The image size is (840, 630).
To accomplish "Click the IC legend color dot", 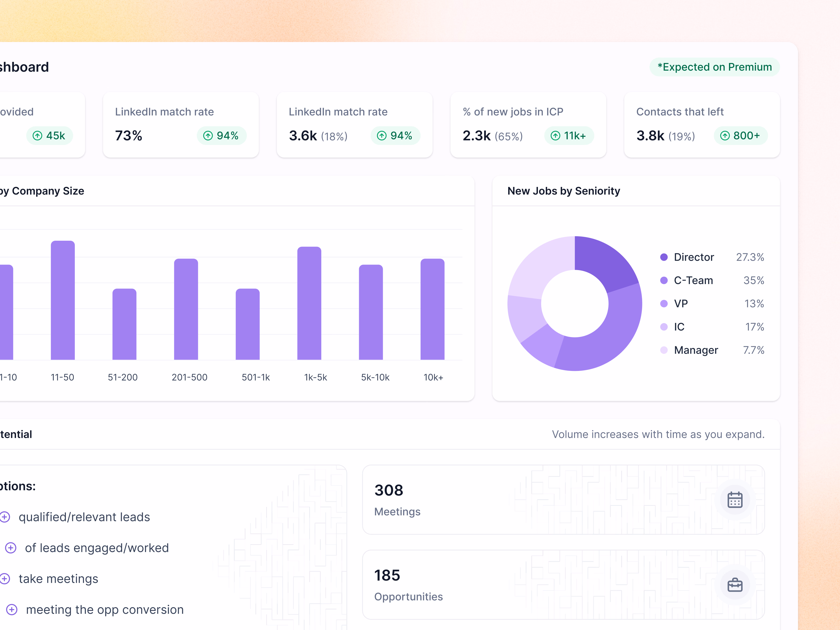I will (664, 327).
